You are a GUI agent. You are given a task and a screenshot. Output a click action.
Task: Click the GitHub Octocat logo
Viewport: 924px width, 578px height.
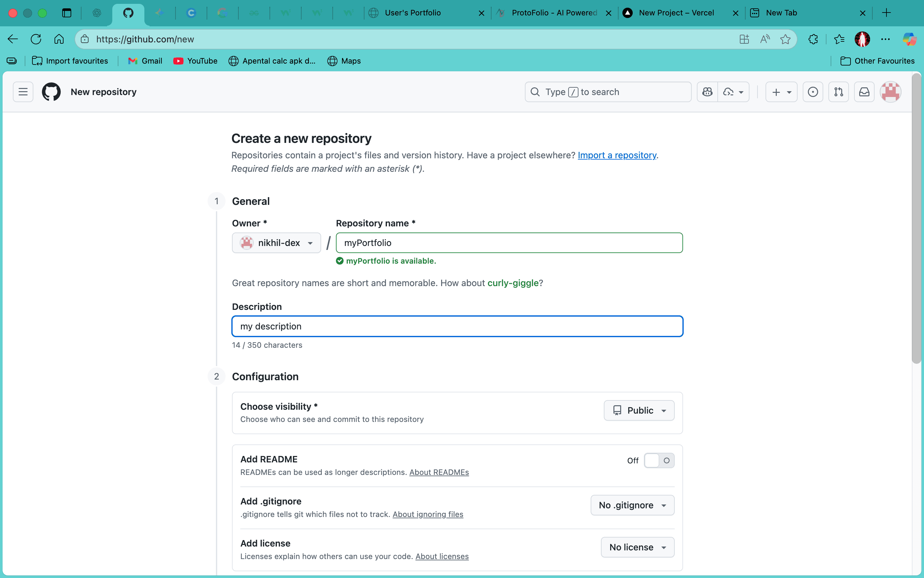click(x=51, y=92)
